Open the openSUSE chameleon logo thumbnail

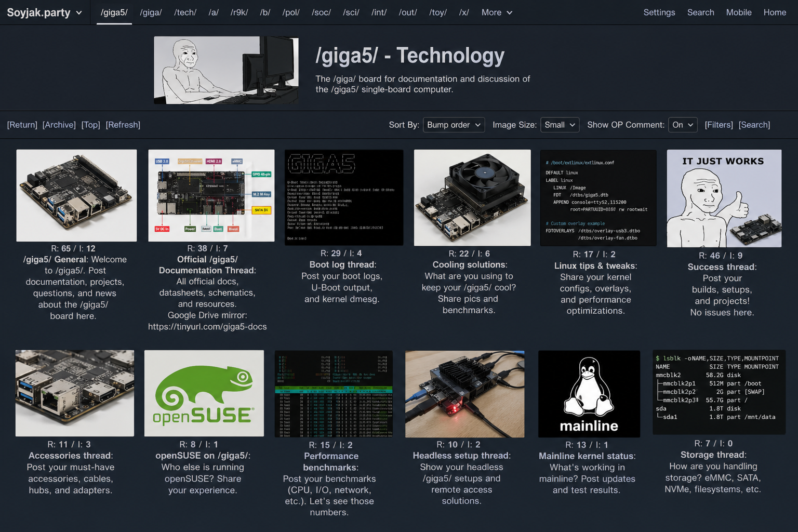(x=204, y=393)
